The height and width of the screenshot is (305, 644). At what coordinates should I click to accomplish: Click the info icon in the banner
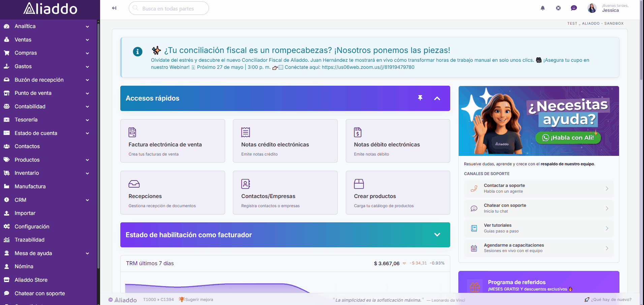[137, 52]
